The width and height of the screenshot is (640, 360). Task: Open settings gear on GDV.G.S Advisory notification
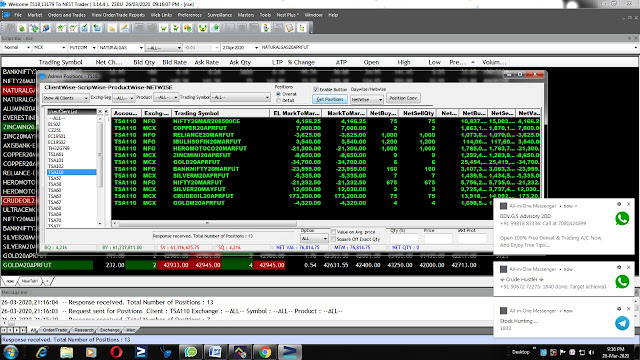tap(619, 204)
